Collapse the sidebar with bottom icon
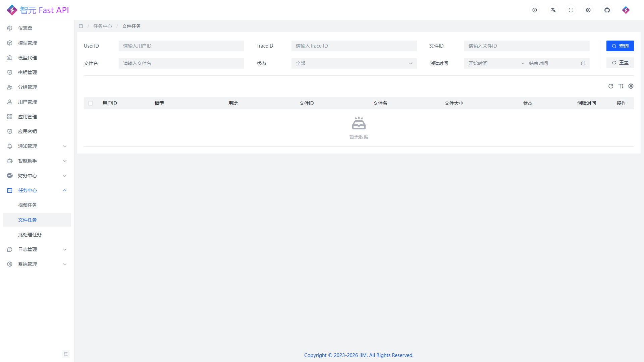Image resolution: width=644 pixels, height=362 pixels. pyautogui.click(x=66, y=354)
